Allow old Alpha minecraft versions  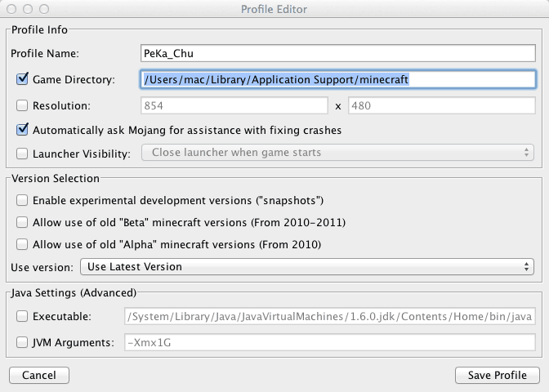(22, 244)
